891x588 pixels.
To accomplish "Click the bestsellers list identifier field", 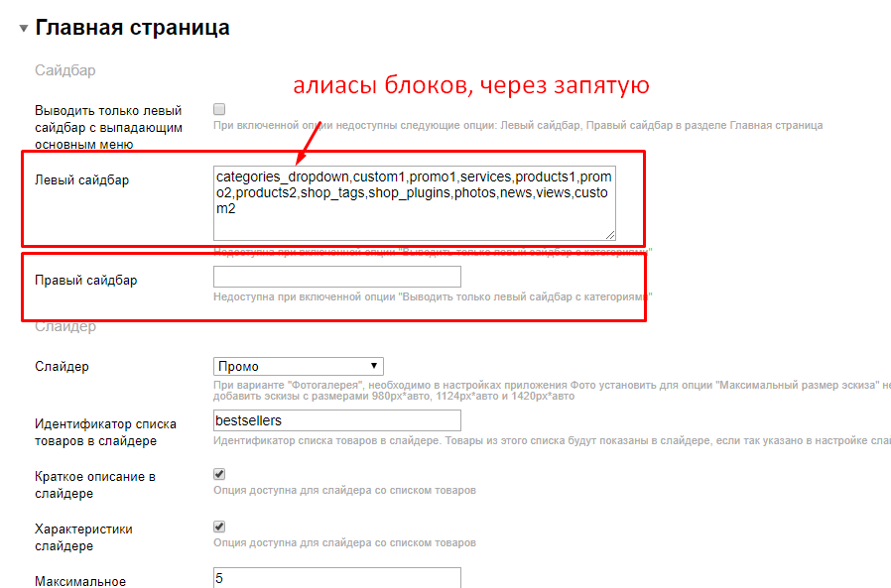I will point(337,420).
